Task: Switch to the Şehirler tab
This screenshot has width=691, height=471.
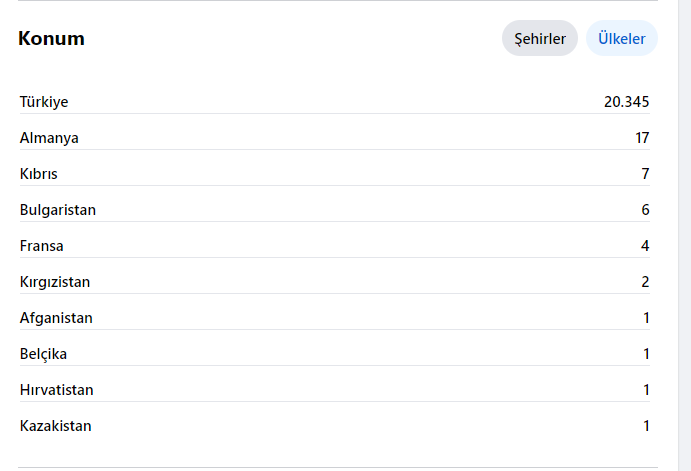Action: point(540,38)
